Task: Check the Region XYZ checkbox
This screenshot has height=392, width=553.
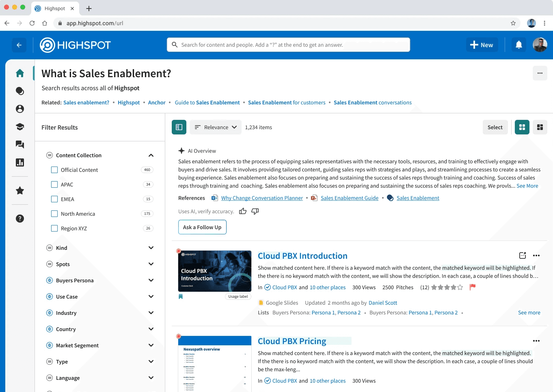Action: (x=54, y=228)
